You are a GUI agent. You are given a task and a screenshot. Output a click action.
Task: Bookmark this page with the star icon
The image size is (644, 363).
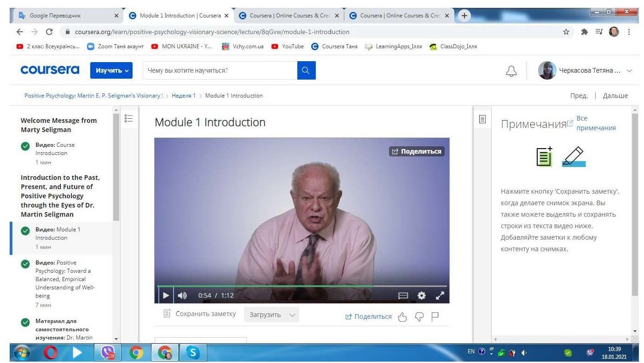click(567, 32)
